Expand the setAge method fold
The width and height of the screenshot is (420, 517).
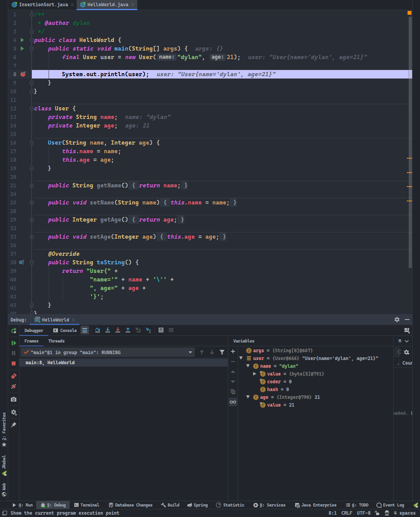pos(31,237)
